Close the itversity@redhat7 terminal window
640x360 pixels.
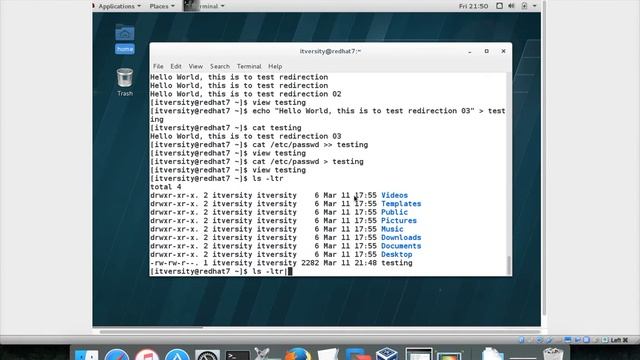(x=503, y=51)
